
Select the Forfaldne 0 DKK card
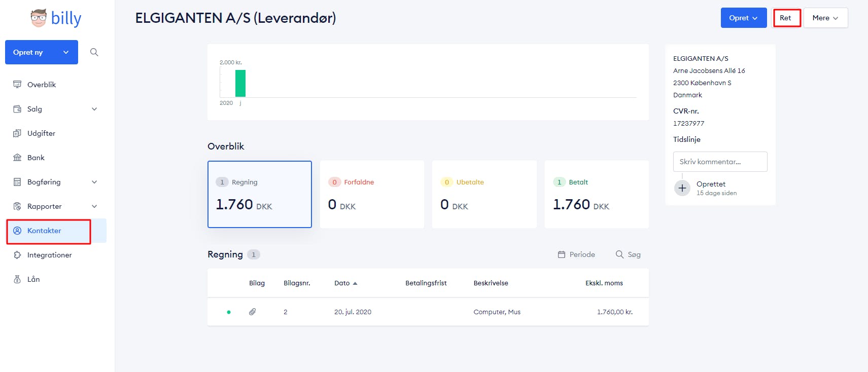click(x=372, y=194)
